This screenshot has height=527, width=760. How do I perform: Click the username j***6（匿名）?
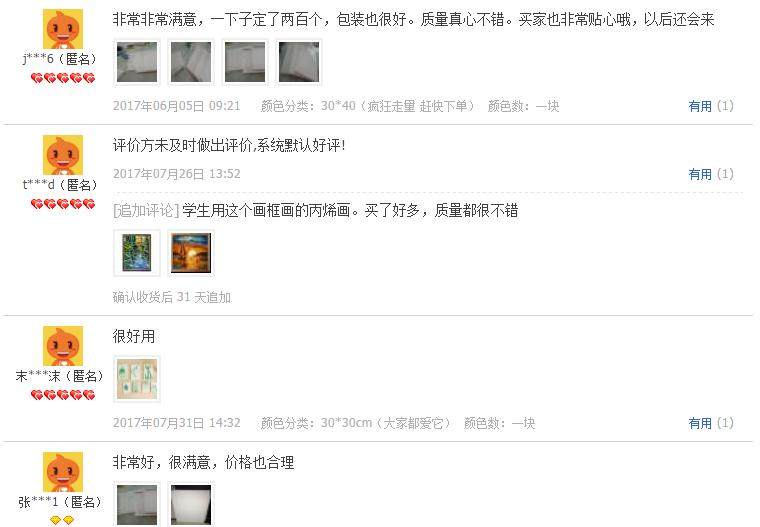(x=60, y=59)
